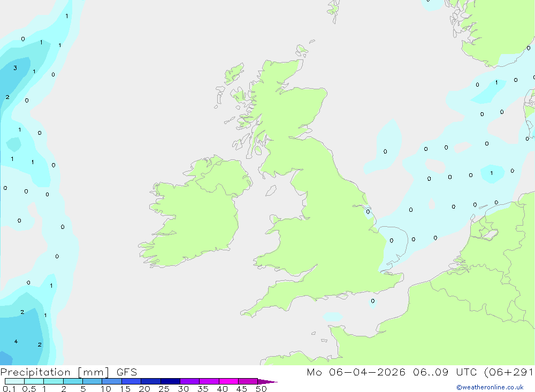The width and height of the screenshot is (535, 392).
Task: Click the 5–10 mm legend color swatch
Action: click(x=93, y=381)
